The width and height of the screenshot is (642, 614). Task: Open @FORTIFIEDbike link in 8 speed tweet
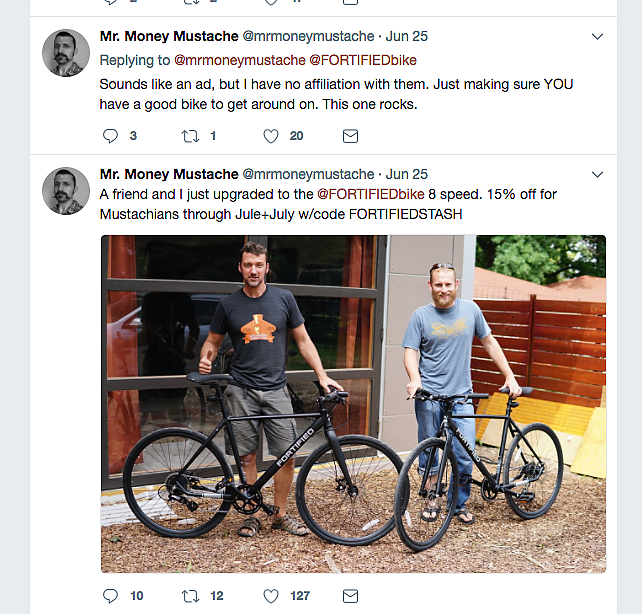coord(369,194)
